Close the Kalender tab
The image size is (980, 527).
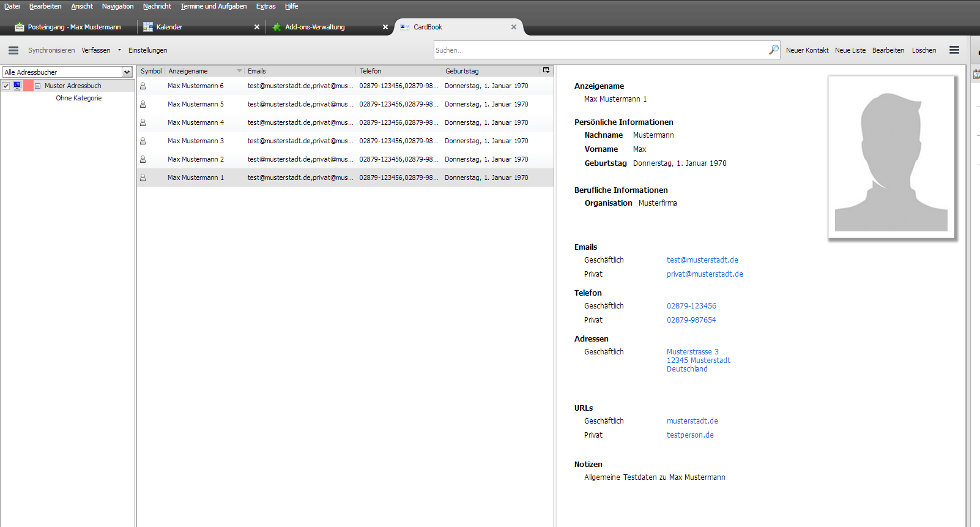pos(257,27)
